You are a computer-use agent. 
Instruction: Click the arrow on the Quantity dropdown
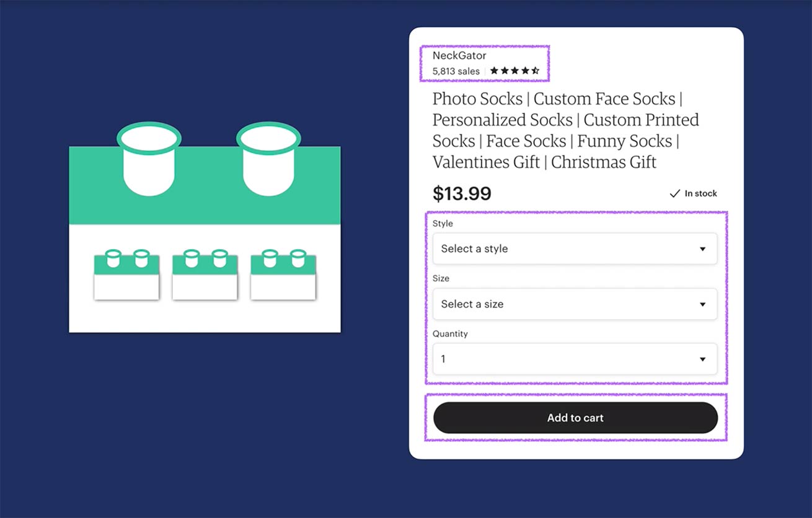702,359
